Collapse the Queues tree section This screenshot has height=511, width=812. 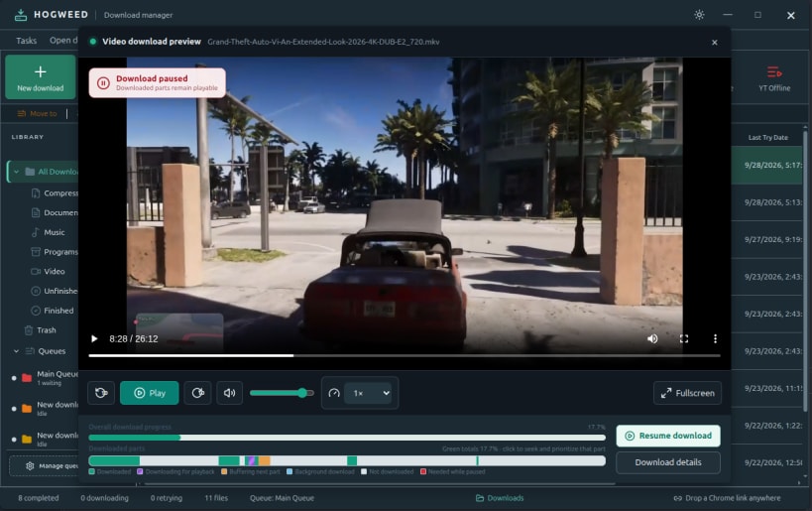(x=16, y=351)
